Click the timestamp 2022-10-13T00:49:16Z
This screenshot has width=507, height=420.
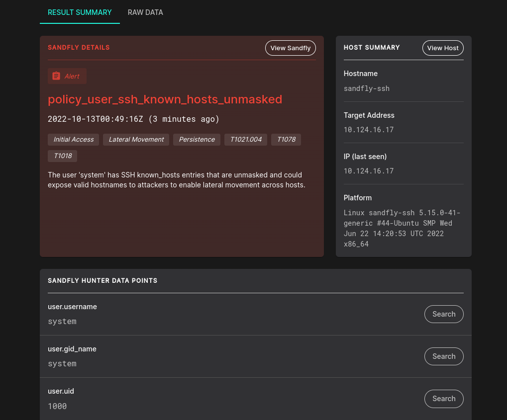pyautogui.click(x=96, y=119)
